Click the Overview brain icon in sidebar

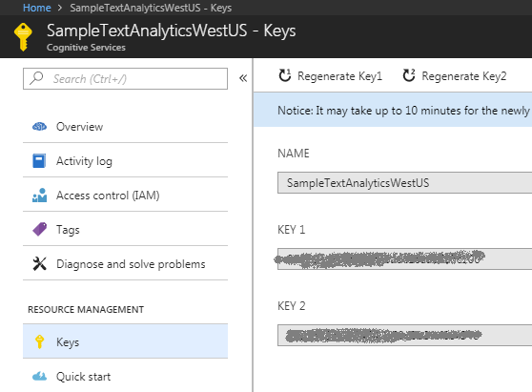pos(40,127)
